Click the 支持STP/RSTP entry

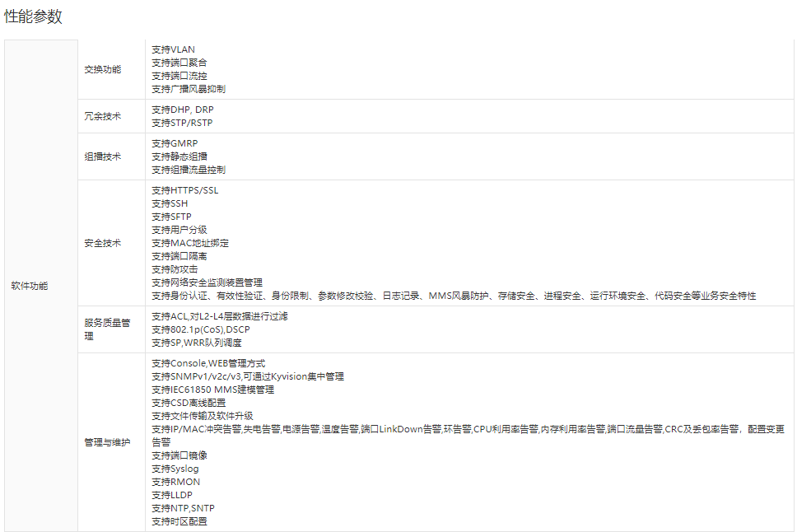pyautogui.click(x=182, y=123)
